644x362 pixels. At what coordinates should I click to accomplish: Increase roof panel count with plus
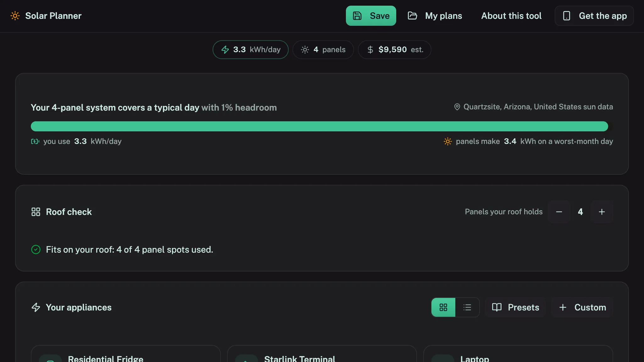[x=602, y=212]
